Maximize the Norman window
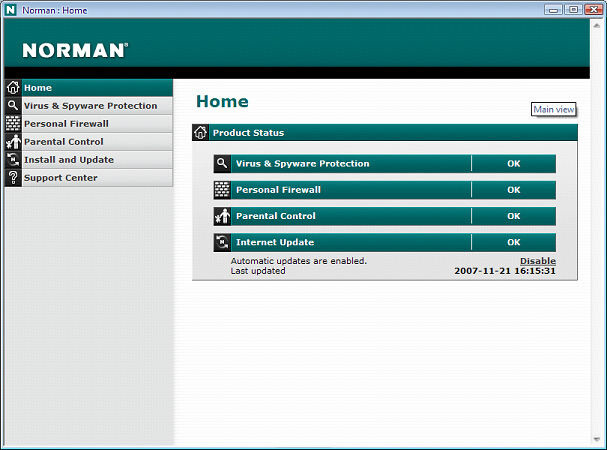Screen dimensions: 607x450 573,10
